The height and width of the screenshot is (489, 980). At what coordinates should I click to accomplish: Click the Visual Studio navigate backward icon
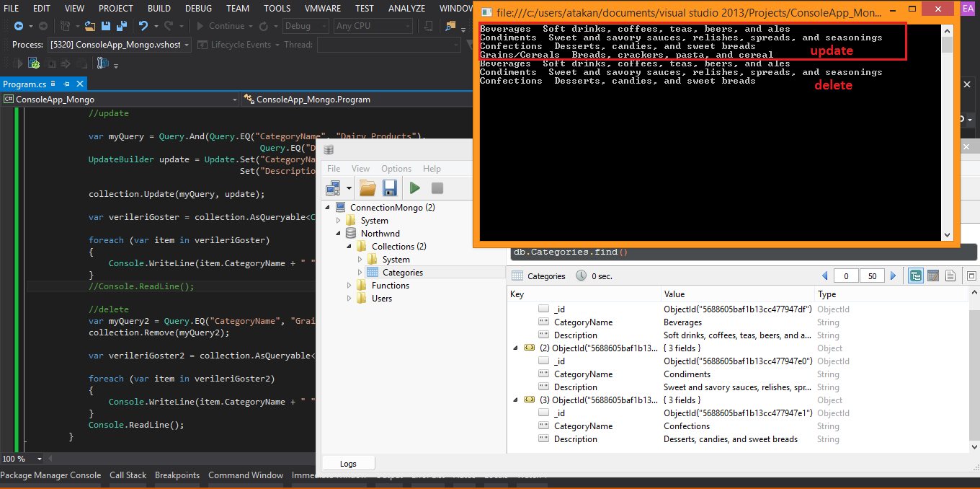coord(18,26)
